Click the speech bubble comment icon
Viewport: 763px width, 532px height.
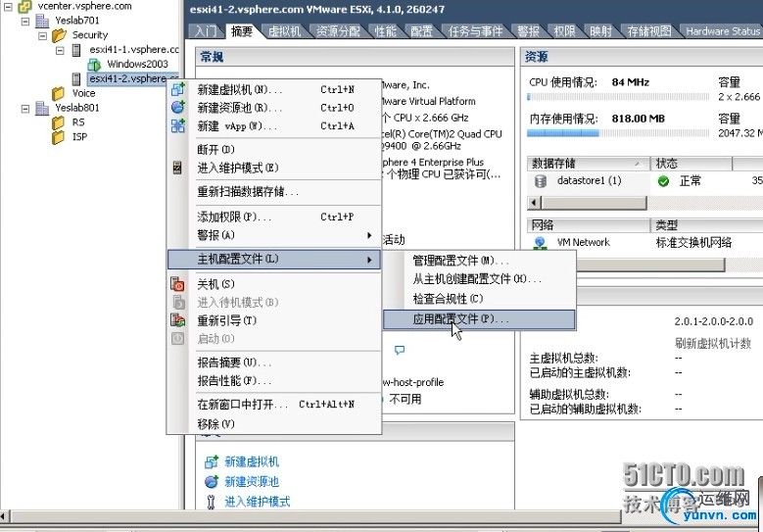400,350
